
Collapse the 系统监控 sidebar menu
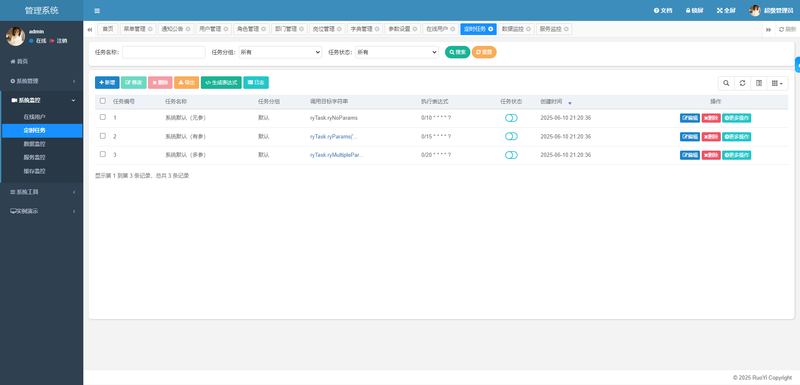click(41, 100)
